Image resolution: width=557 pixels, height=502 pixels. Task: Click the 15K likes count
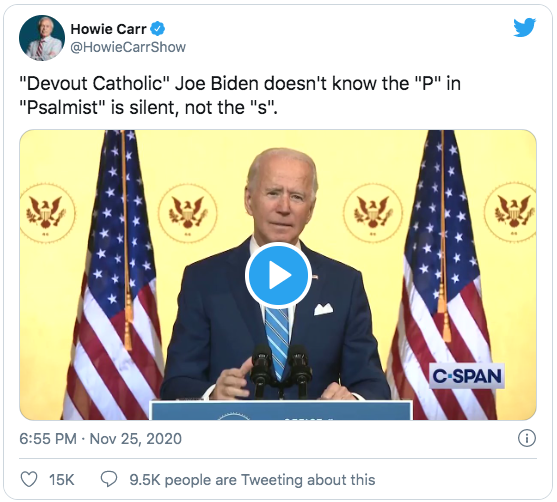61,480
